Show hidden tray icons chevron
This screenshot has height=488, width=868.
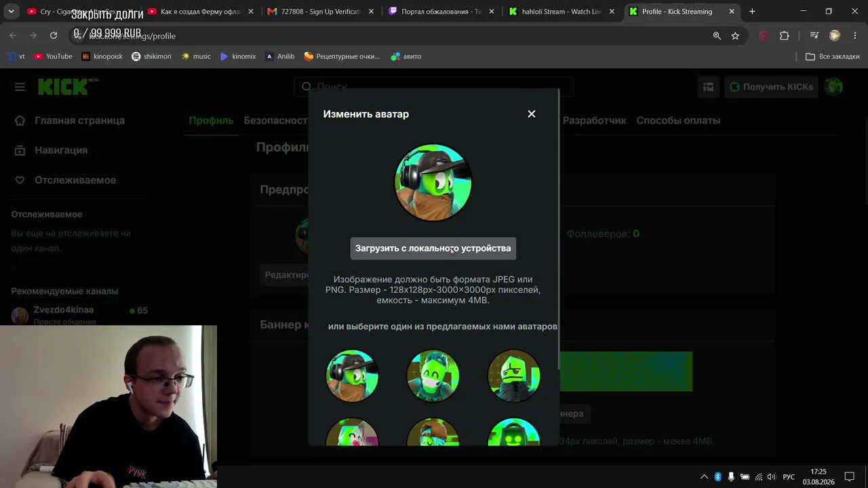click(704, 477)
